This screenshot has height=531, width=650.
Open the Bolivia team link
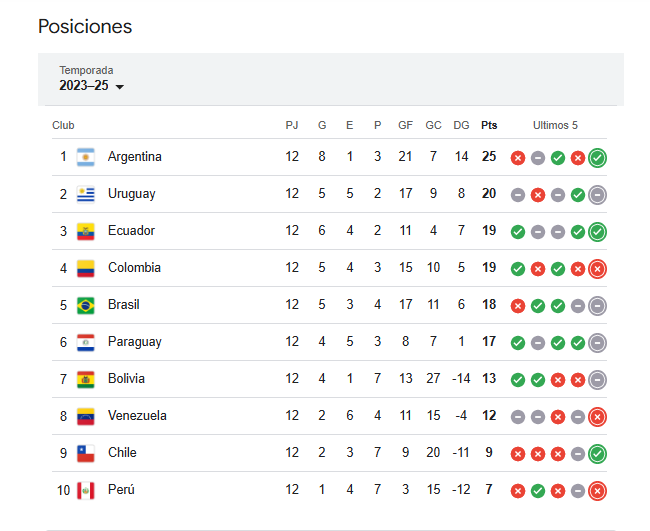(126, 378)
